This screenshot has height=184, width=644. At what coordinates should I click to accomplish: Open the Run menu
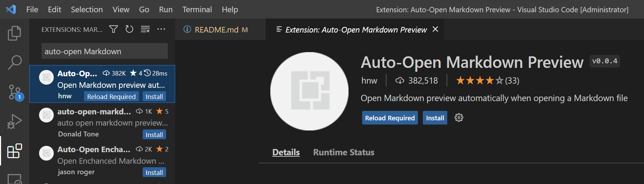pyautogui.click(x=166, y=9)
